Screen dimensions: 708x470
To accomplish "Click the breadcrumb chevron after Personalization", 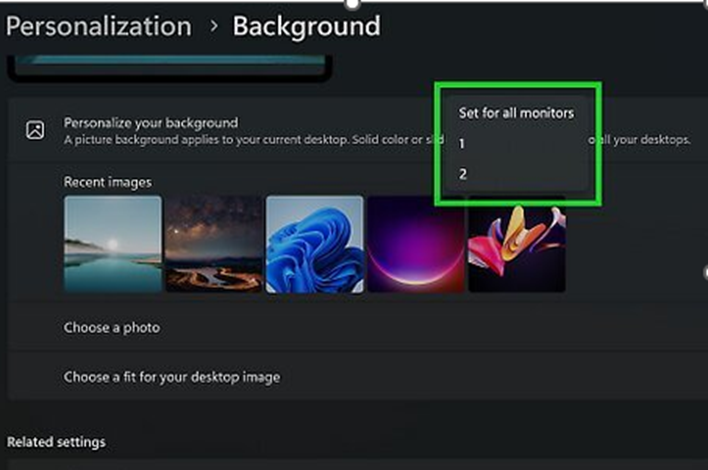I will [x=214, y=26].
